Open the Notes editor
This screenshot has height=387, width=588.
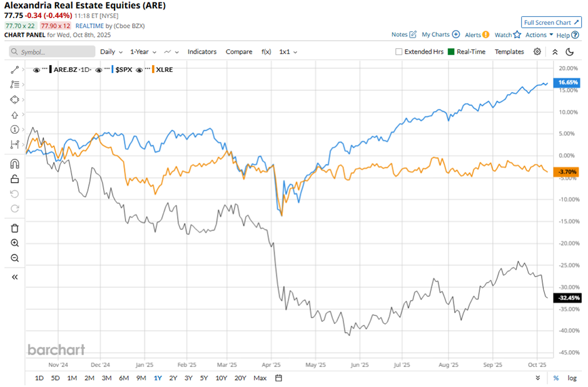click(404, 34)
